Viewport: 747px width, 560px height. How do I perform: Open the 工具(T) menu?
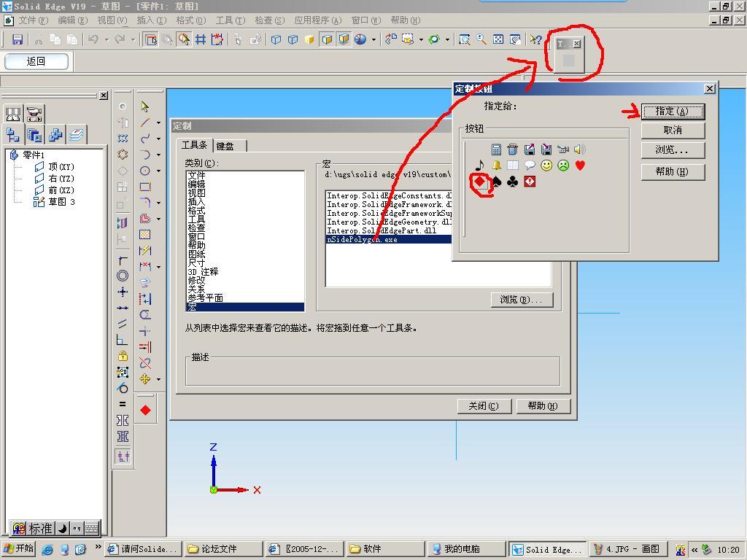pyautogui.click(x=230, y=20)
